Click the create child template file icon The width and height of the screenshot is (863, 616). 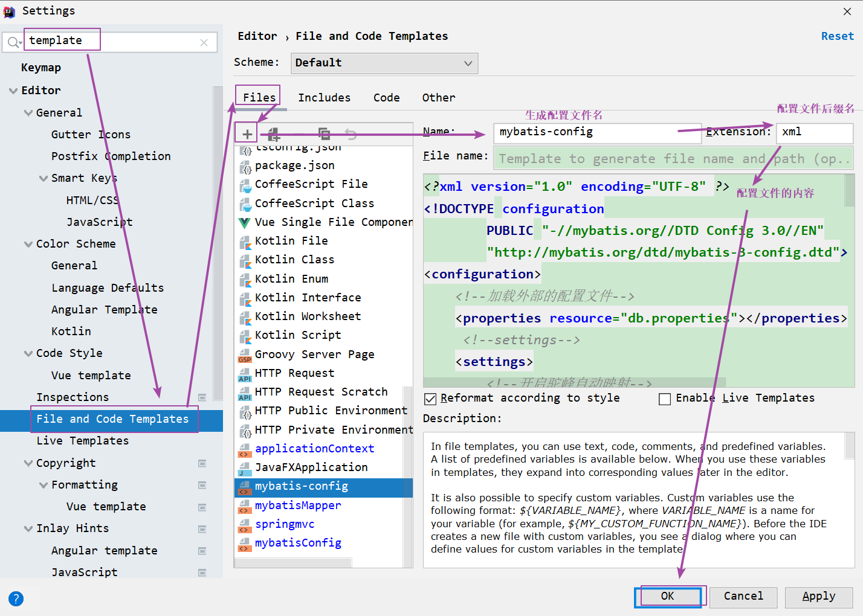pos(273,134)
